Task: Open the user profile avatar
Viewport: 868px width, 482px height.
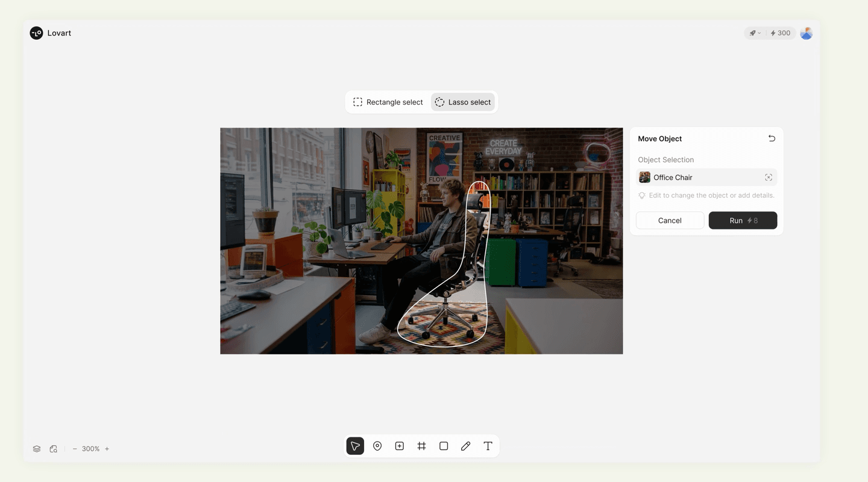Action: (x=806, y=33)
